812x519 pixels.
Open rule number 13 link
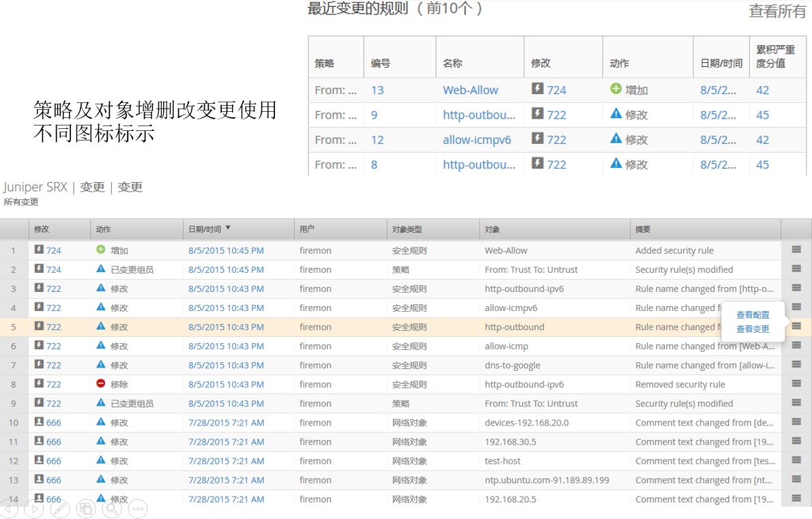point(377,90)
